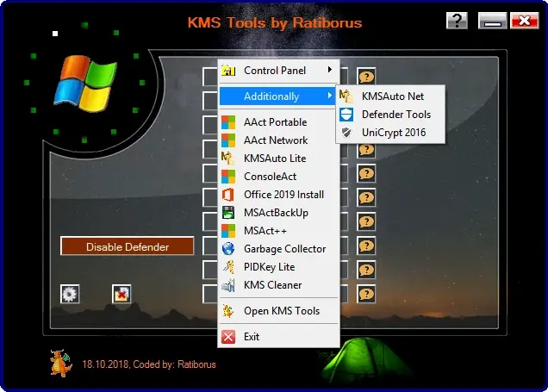Click the AAct Portable Windows-flag icon
Image resolution: width=548 pixels, height=392 pixels.
click(228, 122)
